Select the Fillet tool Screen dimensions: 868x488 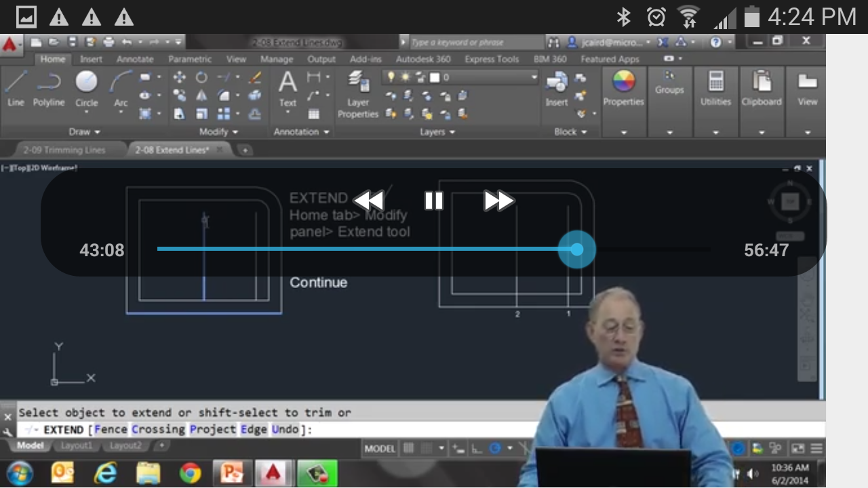coord(224,96)
